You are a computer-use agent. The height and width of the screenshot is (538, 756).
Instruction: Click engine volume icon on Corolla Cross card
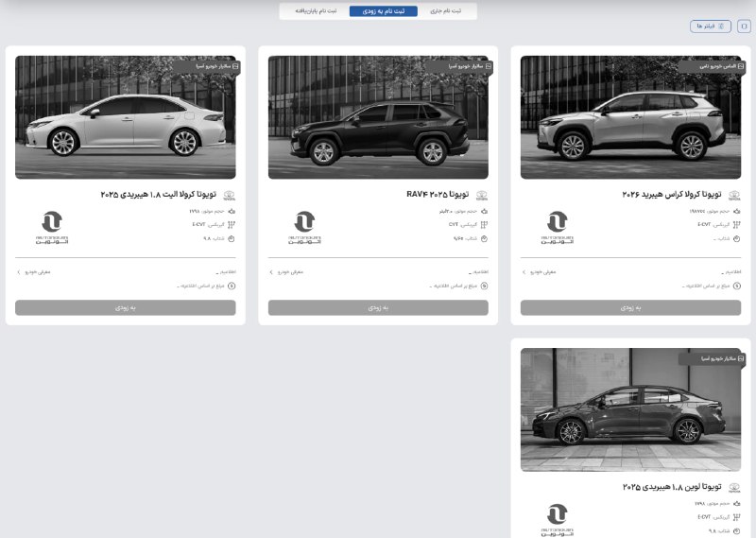click(737, 212)
